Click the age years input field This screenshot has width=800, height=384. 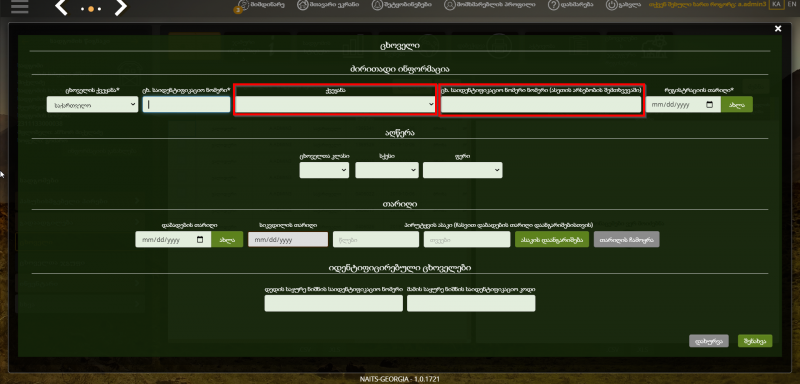pyautogui.click(x=376, y=240)
